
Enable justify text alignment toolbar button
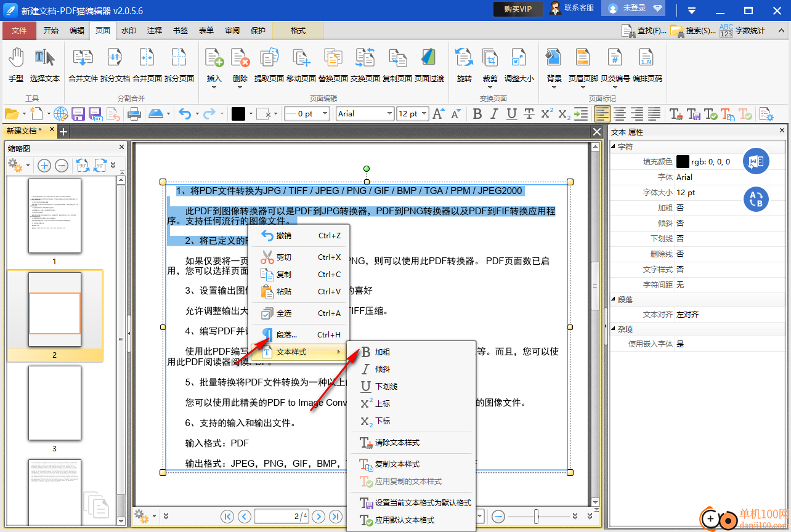point(654,114)
